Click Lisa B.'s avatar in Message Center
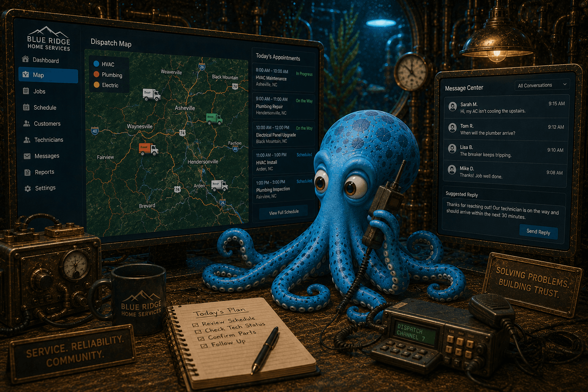 (452, 148)
